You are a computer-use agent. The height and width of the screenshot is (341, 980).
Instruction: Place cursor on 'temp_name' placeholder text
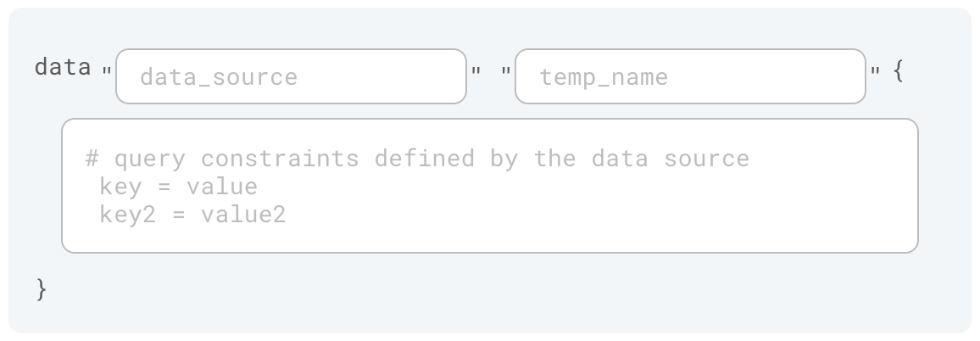[x=604, y=77]
